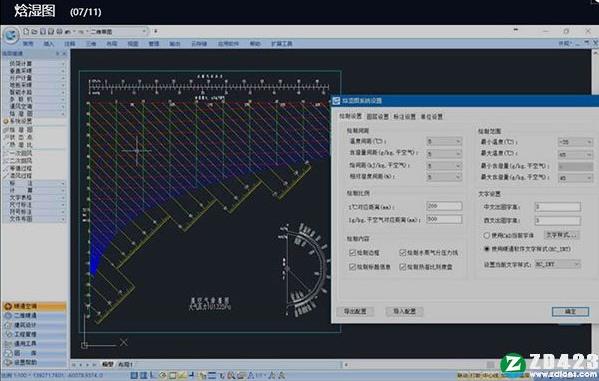Screen dimensions: 599x381
Task: Click the print icon in quick access toolbar
Action: pyautogui.click(x=59, y=31)
